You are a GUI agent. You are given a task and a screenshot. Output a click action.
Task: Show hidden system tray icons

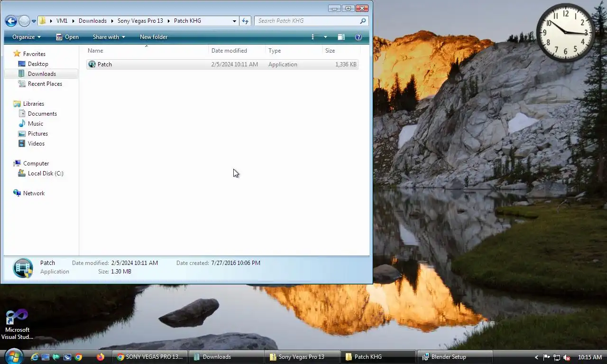[537, 357]
